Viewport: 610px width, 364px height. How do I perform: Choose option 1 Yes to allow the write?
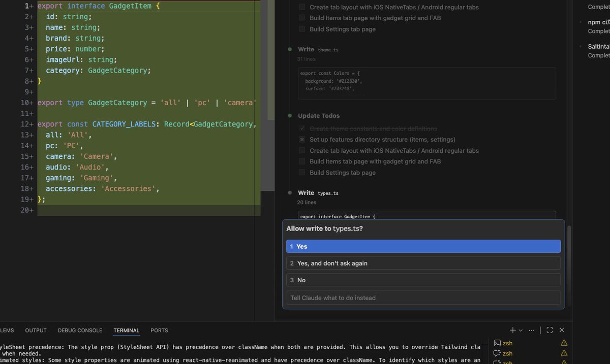[x=423, y=246]
